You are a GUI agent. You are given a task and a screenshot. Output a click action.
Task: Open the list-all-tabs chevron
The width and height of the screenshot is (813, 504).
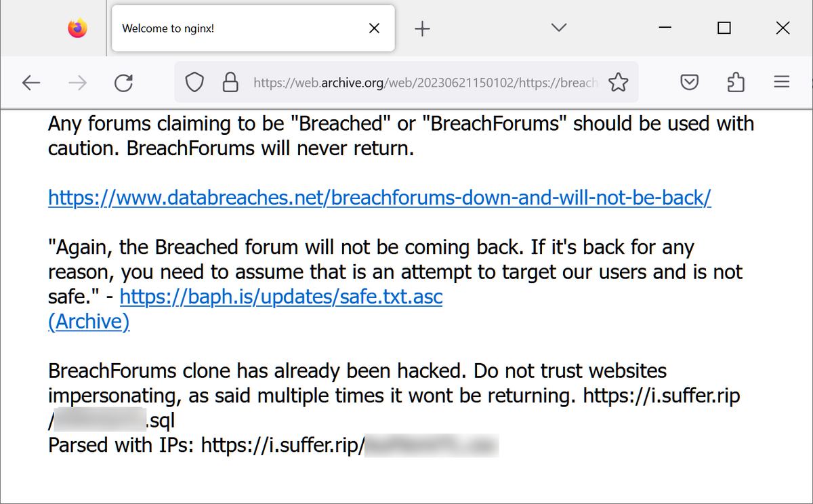(x=558, y=28)
